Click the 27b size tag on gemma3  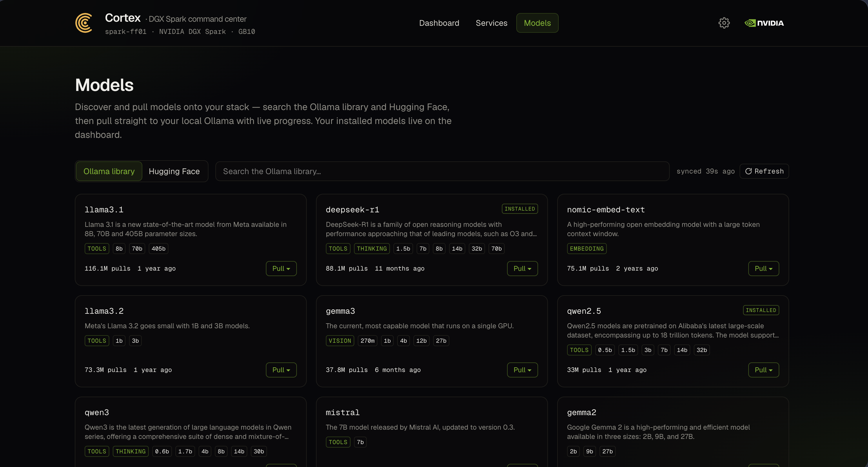pyautogui.click(x=441, y=341)
